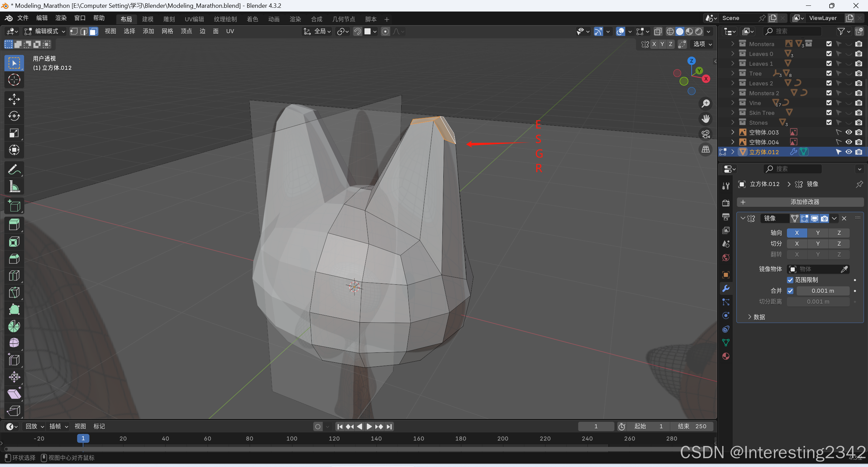Disable the 范围限制 clipping checkbox
Viewport: 868px width, 467px height.
tap(790, 280)
